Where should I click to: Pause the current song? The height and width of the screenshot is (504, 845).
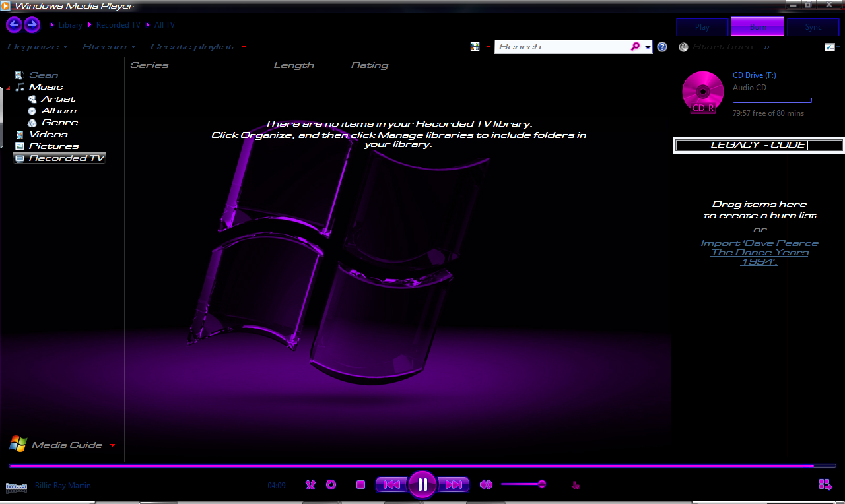click(422, 485)
